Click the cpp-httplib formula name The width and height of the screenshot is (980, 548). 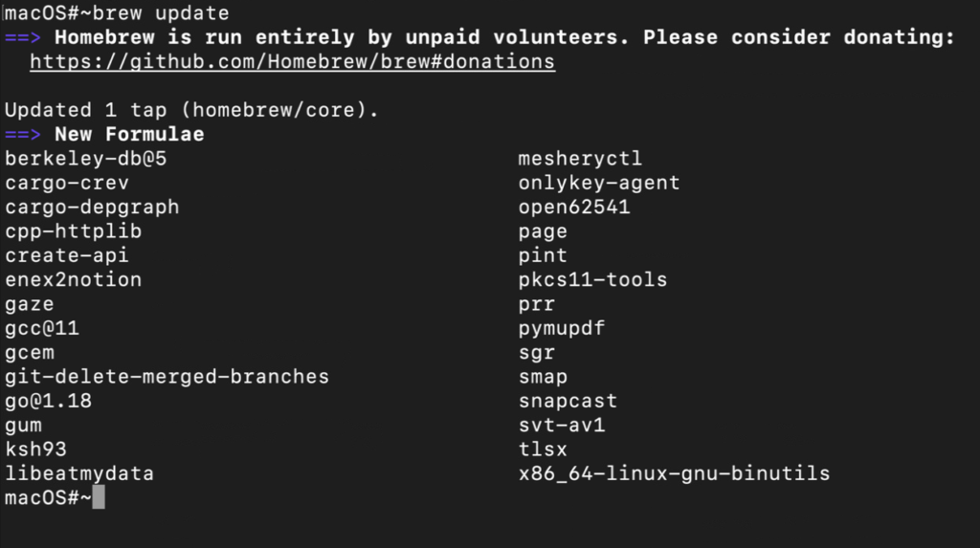(73, 231)
